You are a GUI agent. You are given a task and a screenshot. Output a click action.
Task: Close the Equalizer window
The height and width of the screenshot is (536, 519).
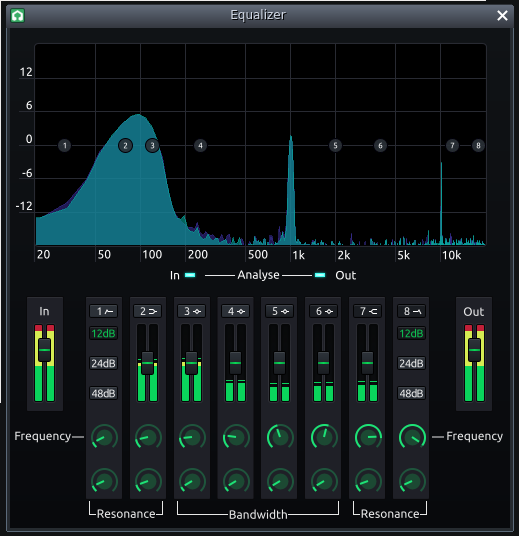tap(502, 15)
